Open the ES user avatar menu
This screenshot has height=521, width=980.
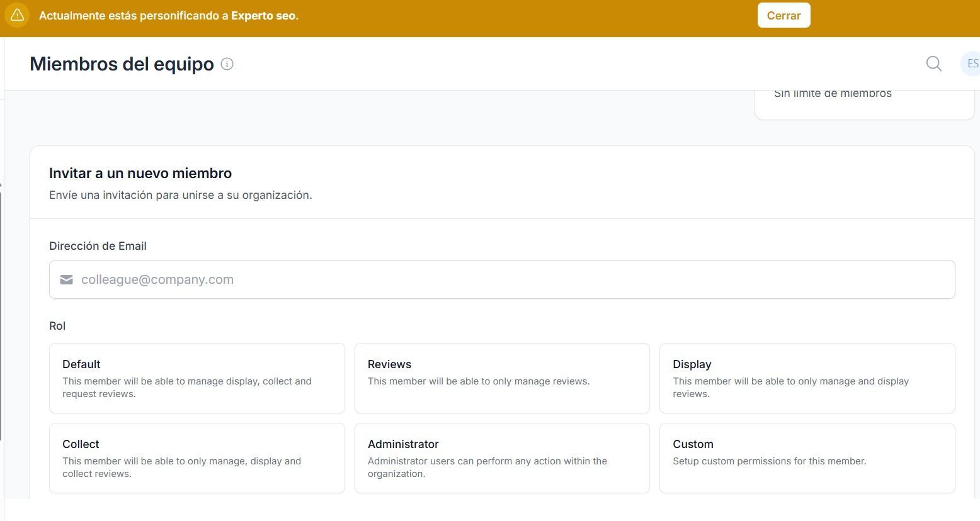pos(971,64)
